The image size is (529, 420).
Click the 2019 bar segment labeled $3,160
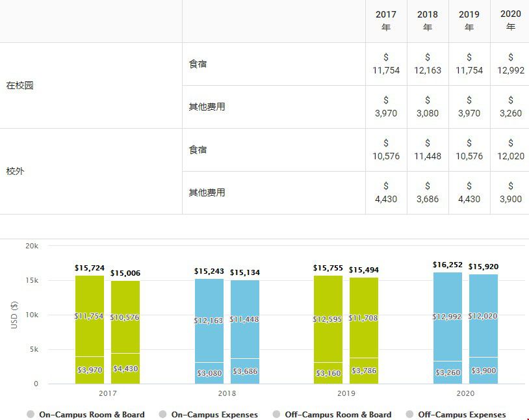(328, 373)
